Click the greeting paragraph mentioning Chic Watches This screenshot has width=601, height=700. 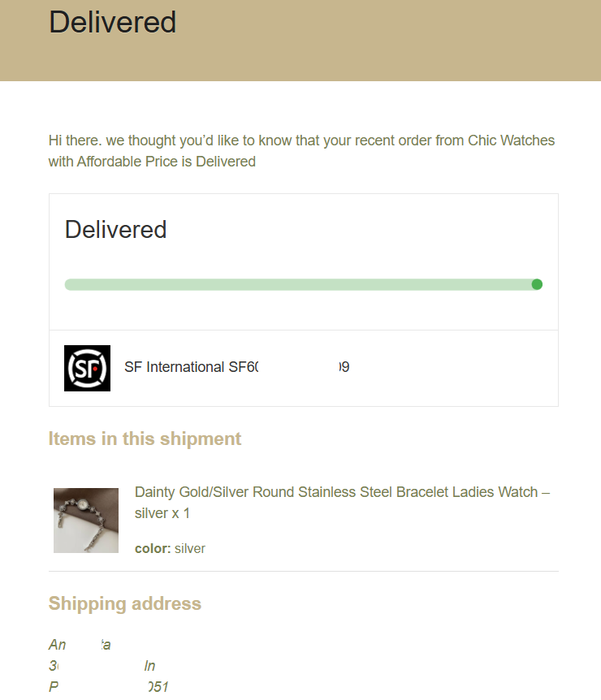click(x=301, y=151)
